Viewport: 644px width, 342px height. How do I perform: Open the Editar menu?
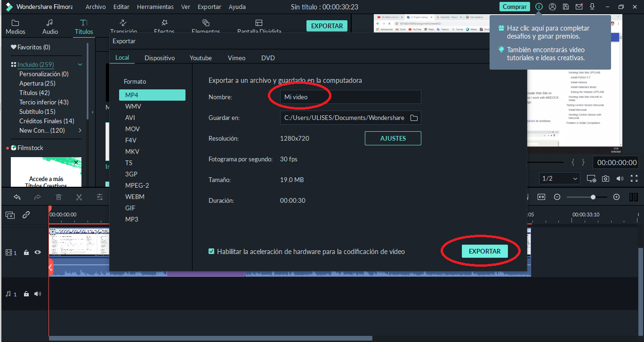[121, 7]
